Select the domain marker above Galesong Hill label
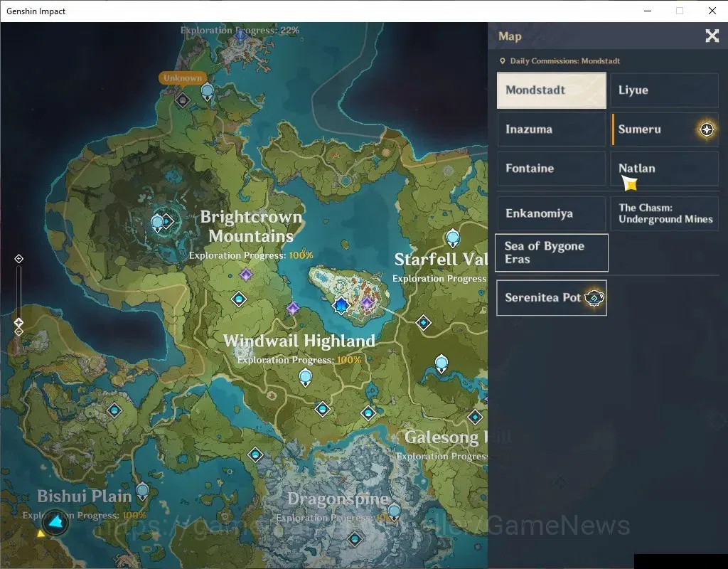 tap(474, 417)
